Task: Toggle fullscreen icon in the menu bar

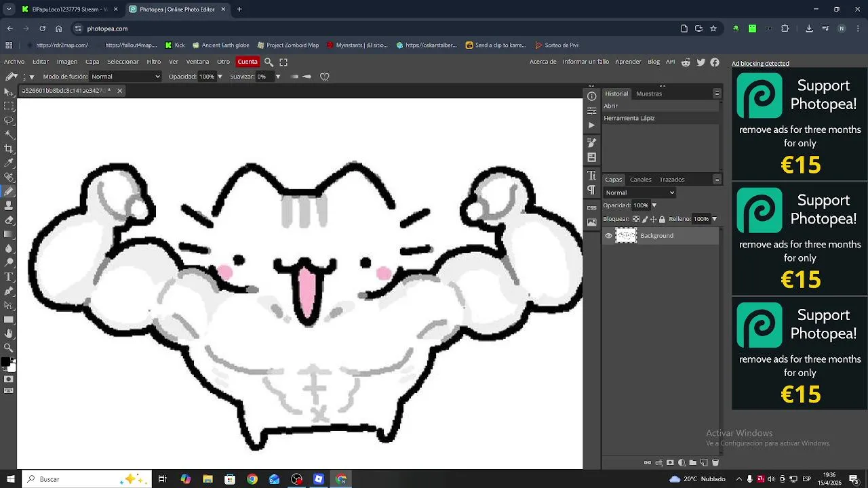Action: (x=283, y=62)
